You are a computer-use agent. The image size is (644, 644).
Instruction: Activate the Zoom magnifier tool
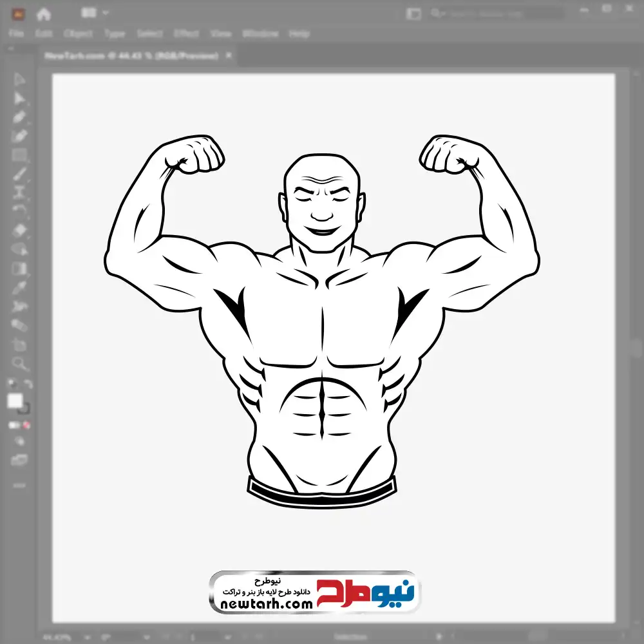[19, 364]
